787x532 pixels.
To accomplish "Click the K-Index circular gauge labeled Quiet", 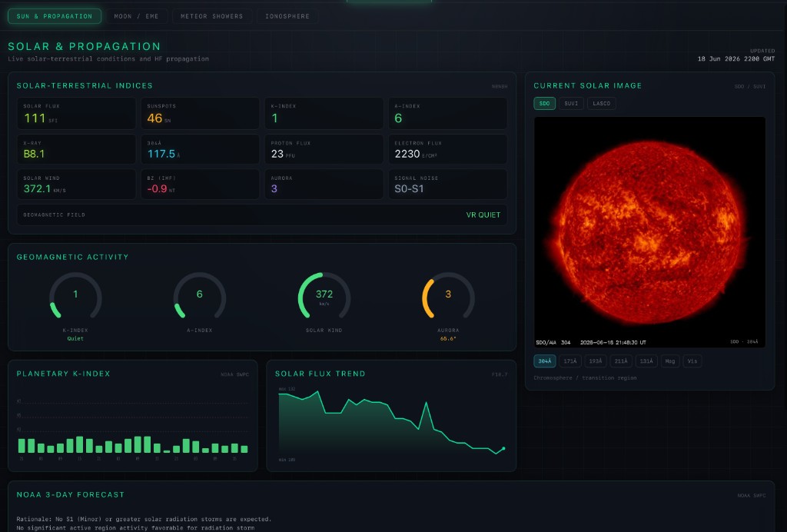I will [75, 297].
